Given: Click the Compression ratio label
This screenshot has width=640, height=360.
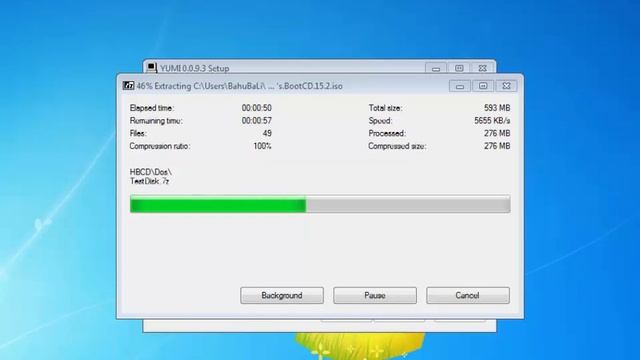Looking at the screenshot, I should (160, 146).
